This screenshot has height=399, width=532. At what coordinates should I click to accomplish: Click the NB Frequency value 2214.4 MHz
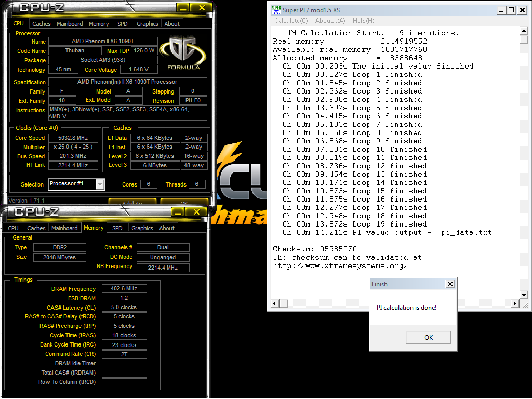coord(163,268)
